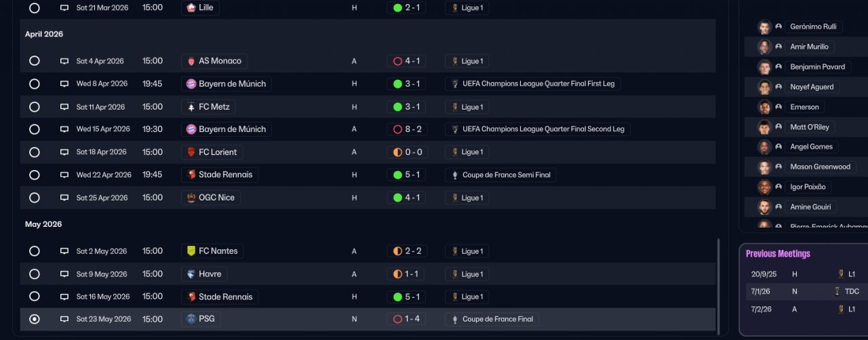
Task: Click the Coupe de France Final trophy icon
Action: click(x=454, y=319)
